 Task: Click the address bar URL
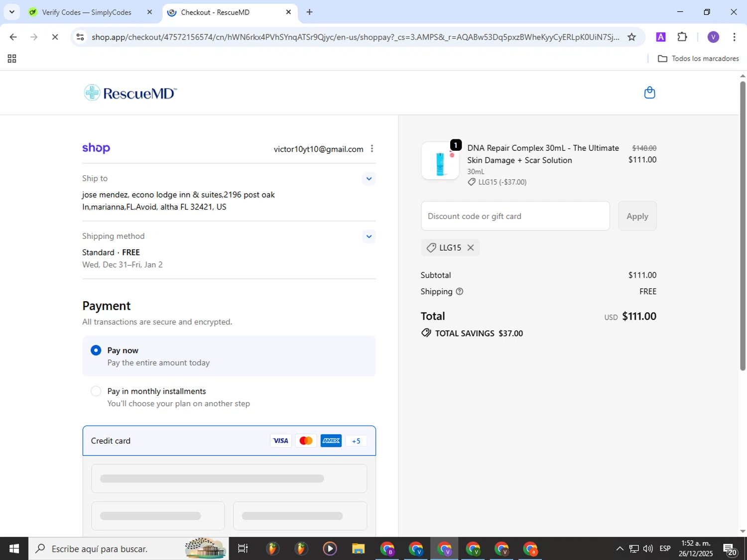[x=355, y=37]
